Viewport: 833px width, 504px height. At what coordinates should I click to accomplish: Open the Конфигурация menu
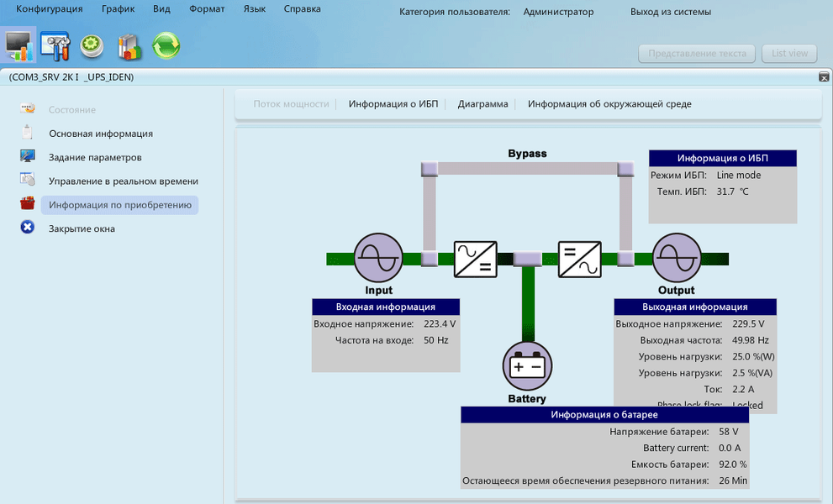pos(50,9)
